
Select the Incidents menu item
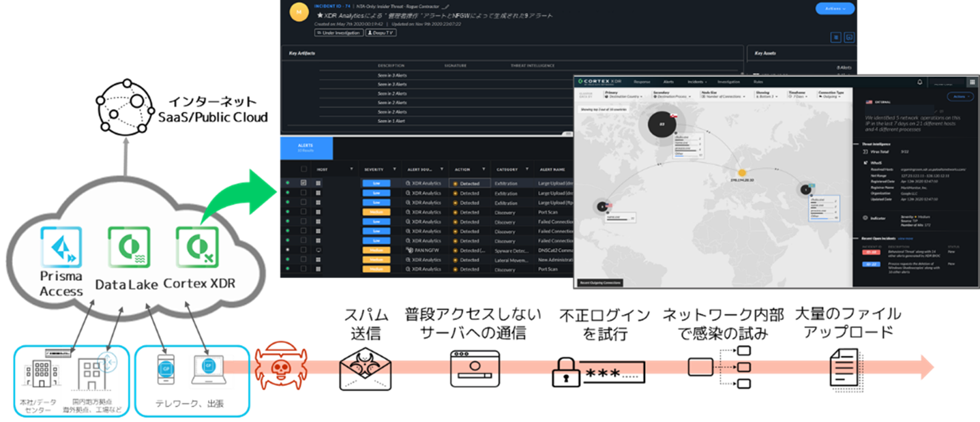pyautogui.click(x=697, y=82)
